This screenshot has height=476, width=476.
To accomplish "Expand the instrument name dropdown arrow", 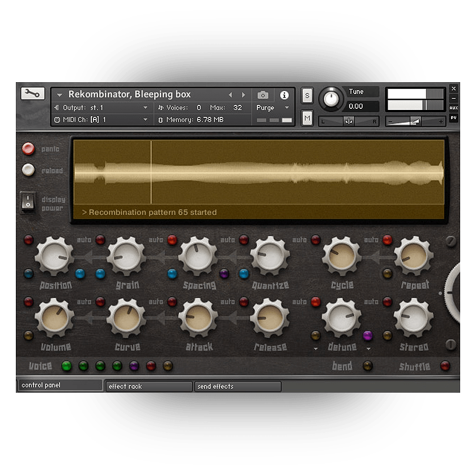I will [x=59, y=95].
